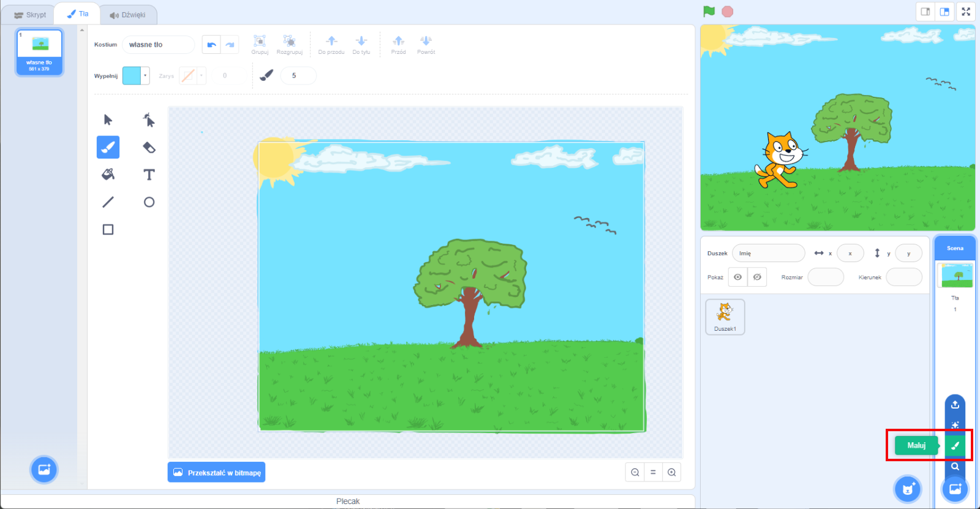The width and height of the screenshot is (980, 509).
Task: Select the Rectangle tool
Action: click(108, 230)
